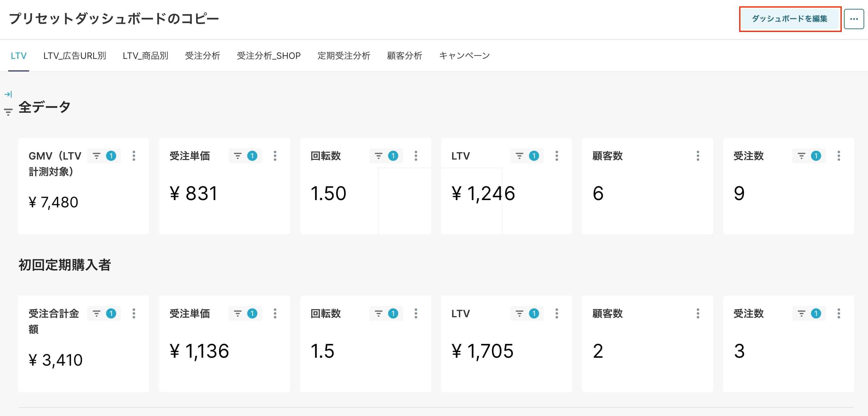
Task: Open the キャンペーン tab
Action: coord(464,56)
